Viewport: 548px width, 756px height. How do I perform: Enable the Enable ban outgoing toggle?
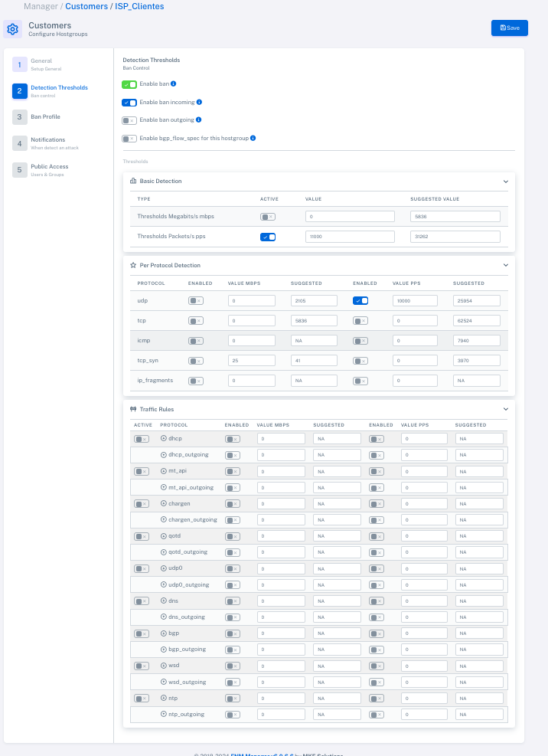(x=130, y=119)
